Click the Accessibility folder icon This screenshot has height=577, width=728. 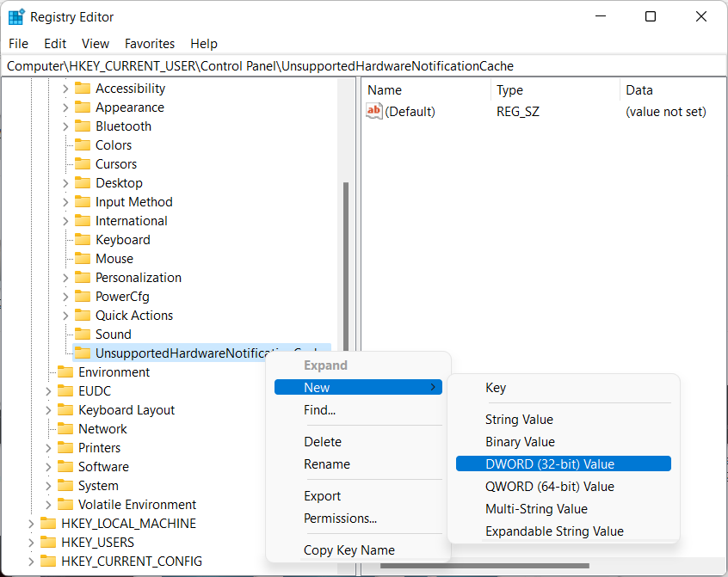tap(83, 88)
